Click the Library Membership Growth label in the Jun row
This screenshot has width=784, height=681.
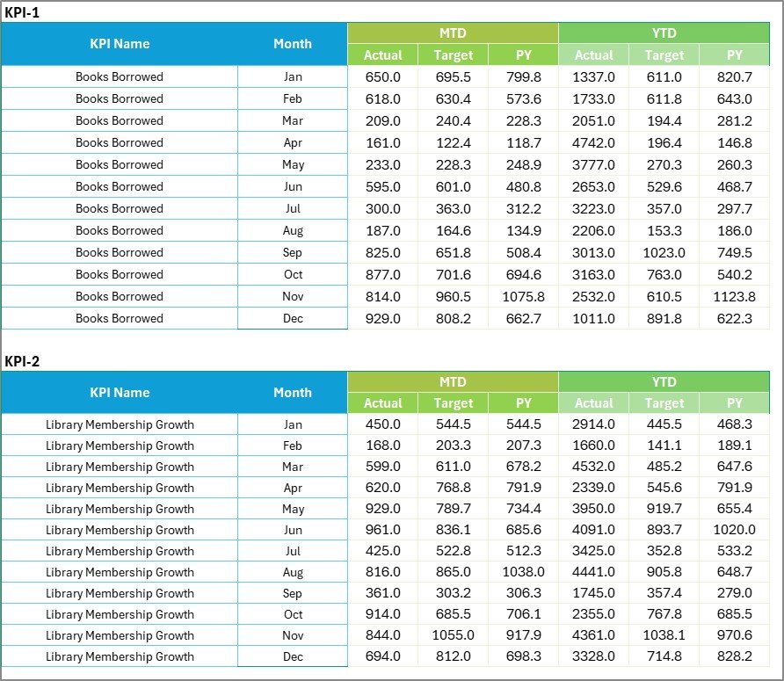[x=120, y=530]
